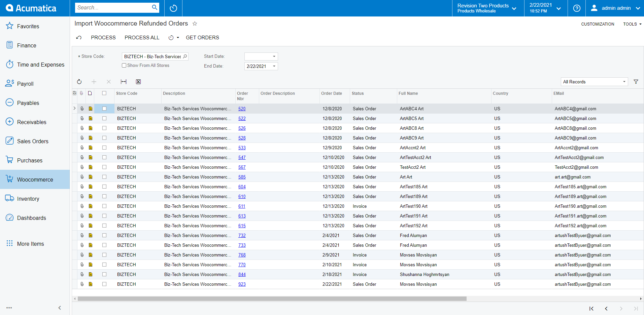The width and height of the screenshot is (644, 315).
Task: Open the Dashboards gauge icon
Action: pyautogui.click(x=10, y=218)
